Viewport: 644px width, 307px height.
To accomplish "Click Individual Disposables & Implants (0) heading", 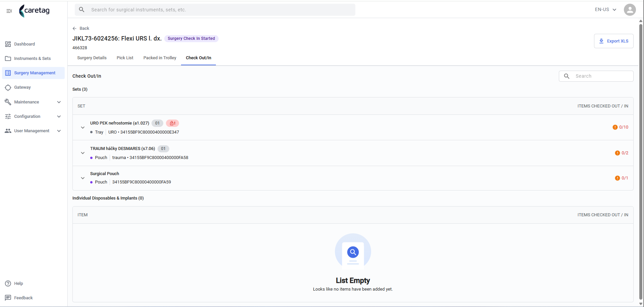I will (108, 198).
